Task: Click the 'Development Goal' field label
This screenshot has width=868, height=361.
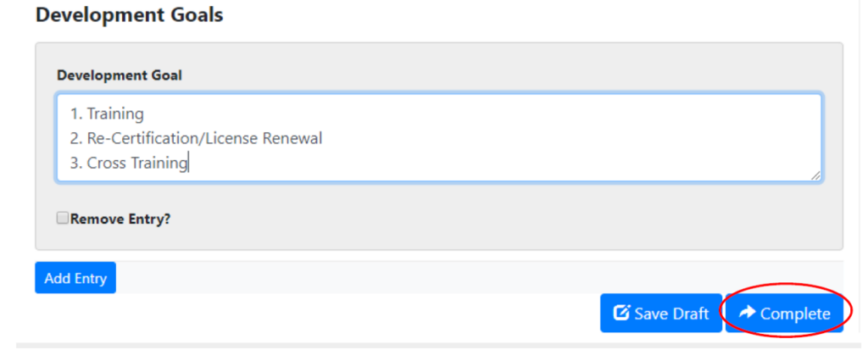Action: click(120, 75)
